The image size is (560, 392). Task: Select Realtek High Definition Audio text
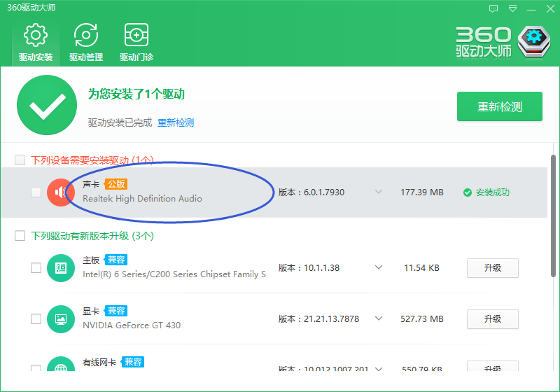[x=143, y=199]
